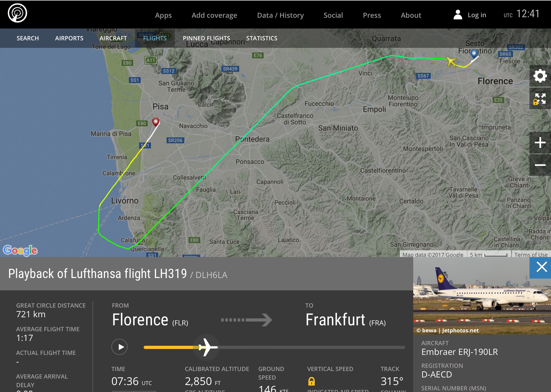Screen dimensions: 551x392
Task: Click the locked vertical speed padlock
Action: point(311,381)
